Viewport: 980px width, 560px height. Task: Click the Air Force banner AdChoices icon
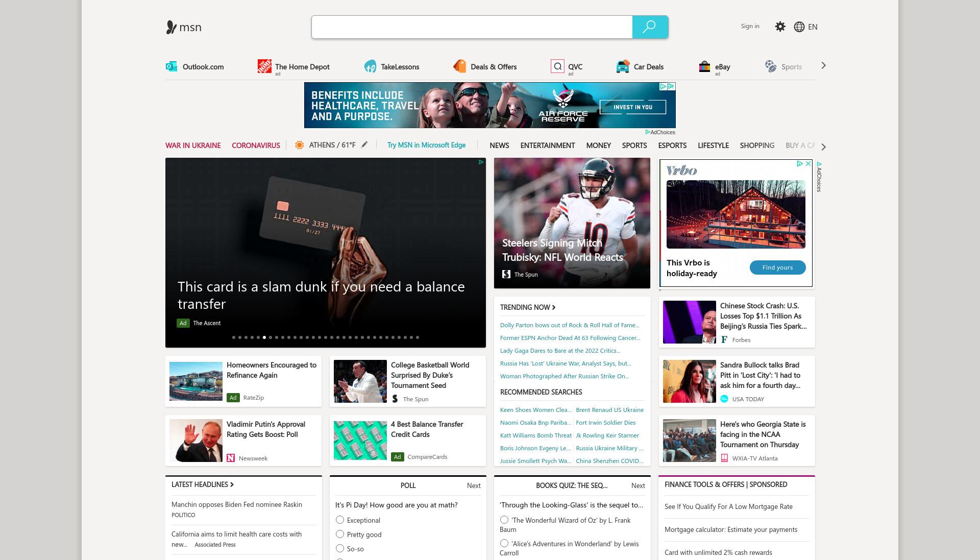coord(663,87)
